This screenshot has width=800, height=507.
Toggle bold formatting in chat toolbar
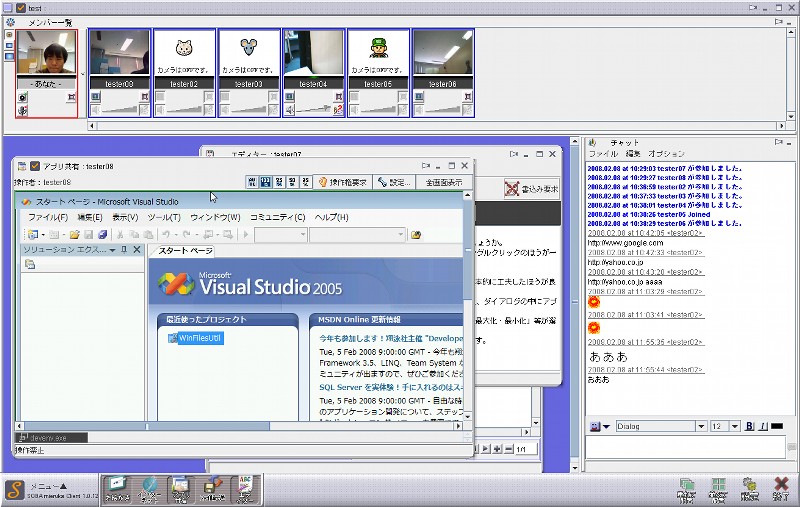tap(749, 426)
